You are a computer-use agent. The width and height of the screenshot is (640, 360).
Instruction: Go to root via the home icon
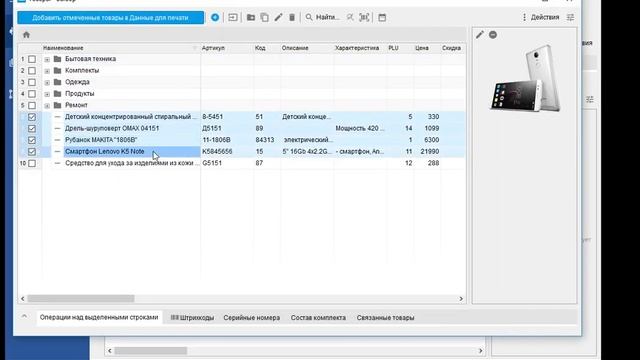pos(27,35)
